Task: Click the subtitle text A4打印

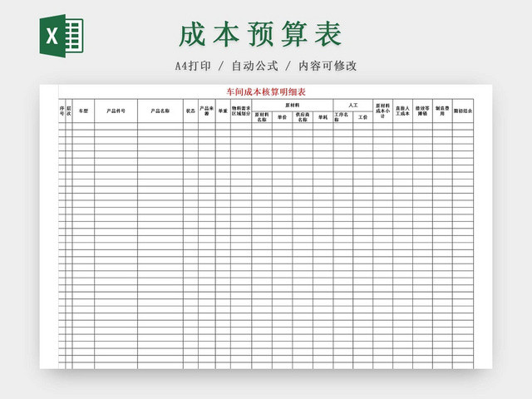Action: pyautogui.click(x=193, y=66)
